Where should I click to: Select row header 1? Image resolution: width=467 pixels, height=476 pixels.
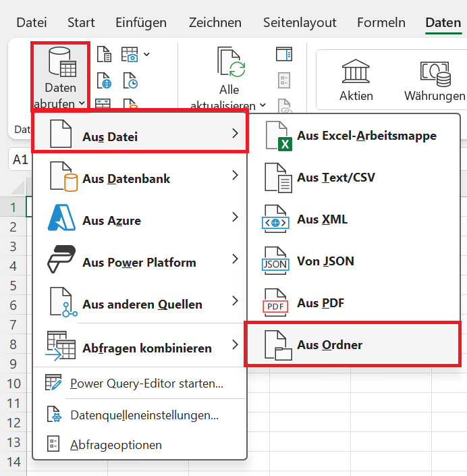point(13,207)
